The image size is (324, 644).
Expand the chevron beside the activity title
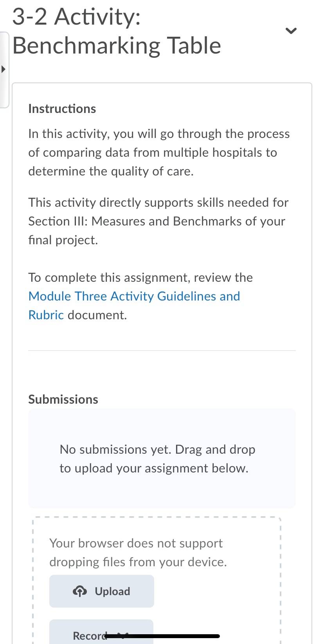click(x=291, y=30)
